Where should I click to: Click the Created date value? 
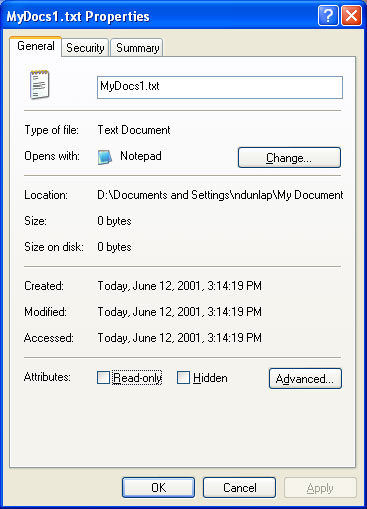[179, 286]
